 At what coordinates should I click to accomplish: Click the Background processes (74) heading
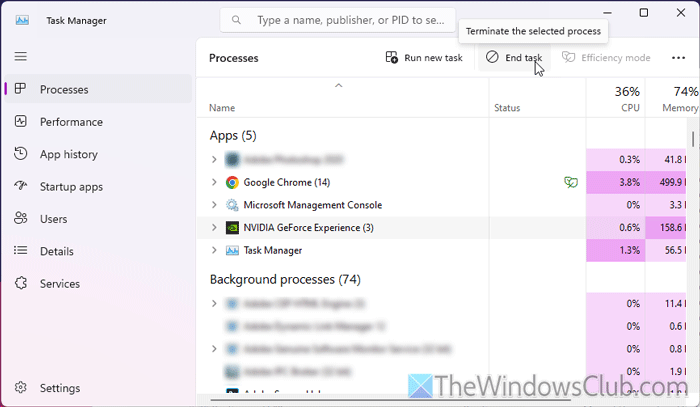point(285,279)
